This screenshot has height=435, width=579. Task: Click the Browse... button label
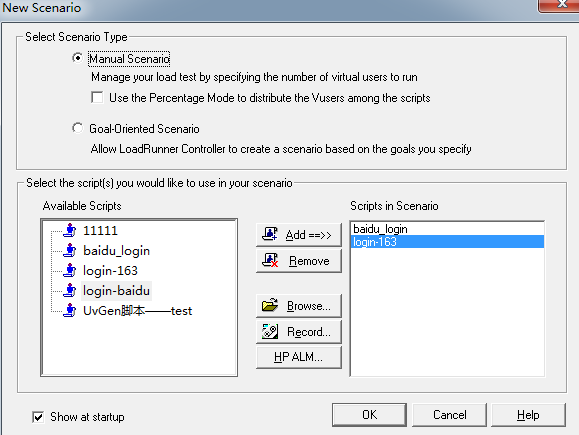pos(309,306)
